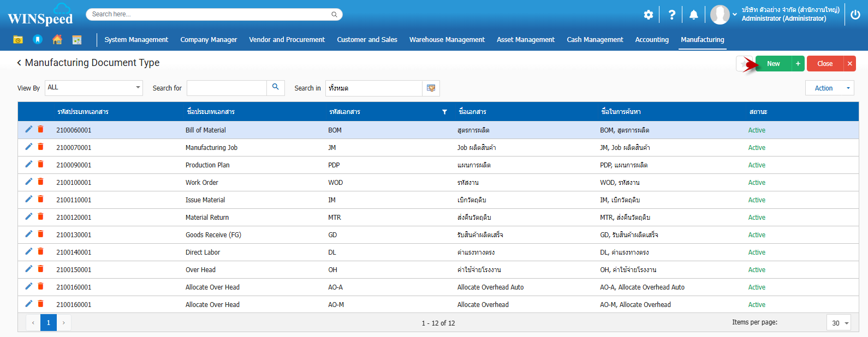Open the Search in column picker
The height and width of the screenshot is (337, 868).
(x=431, y=88)
